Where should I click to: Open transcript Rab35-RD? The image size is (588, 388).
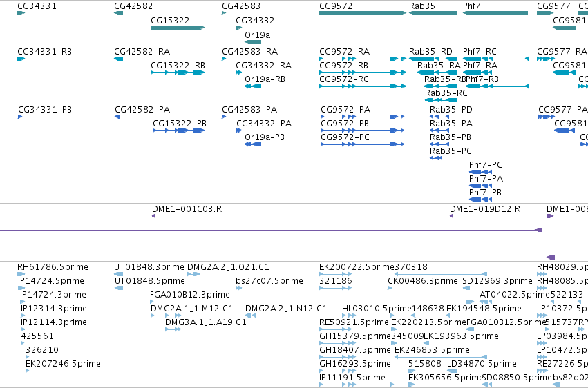pos(430,52)
